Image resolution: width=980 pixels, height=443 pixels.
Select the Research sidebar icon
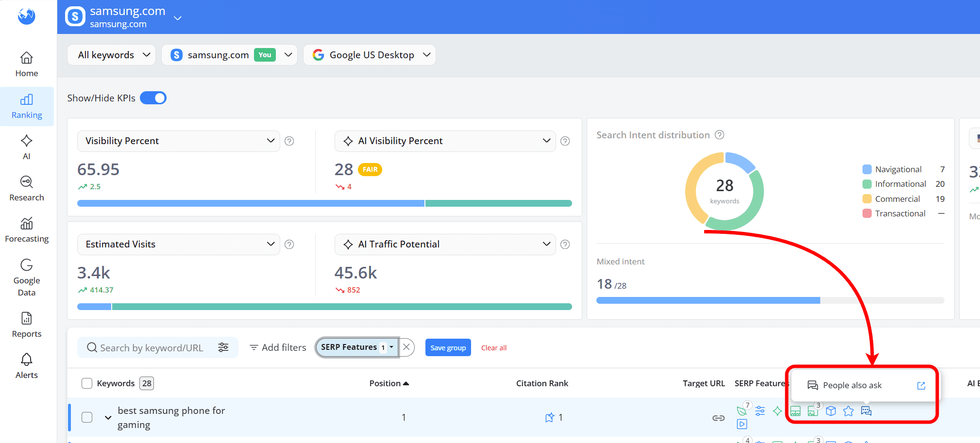27,188
